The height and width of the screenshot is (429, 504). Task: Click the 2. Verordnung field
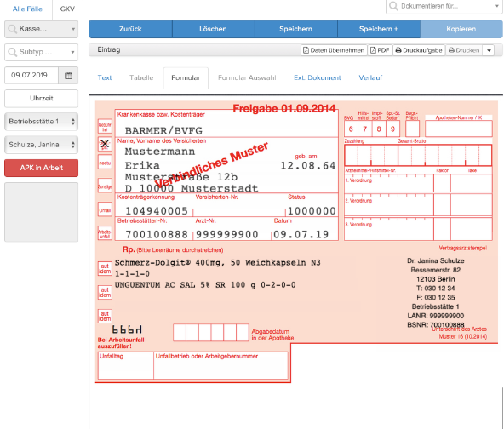(x=388, y=204)
